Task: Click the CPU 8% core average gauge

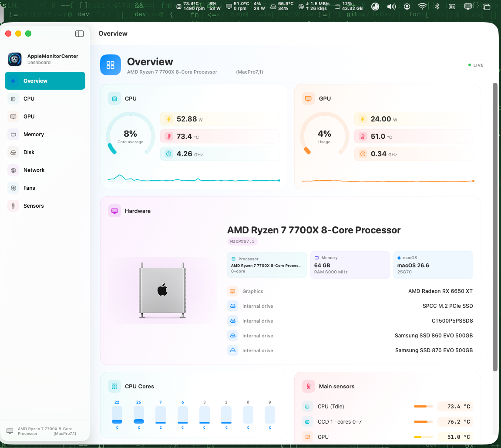Action: pyautogui.click(x=130, y=134)
